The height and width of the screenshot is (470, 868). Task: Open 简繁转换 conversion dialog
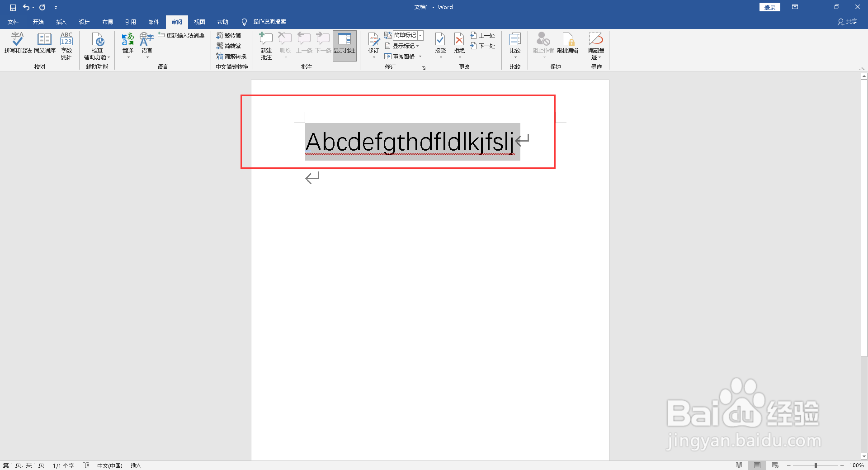(x=231, y=56)
